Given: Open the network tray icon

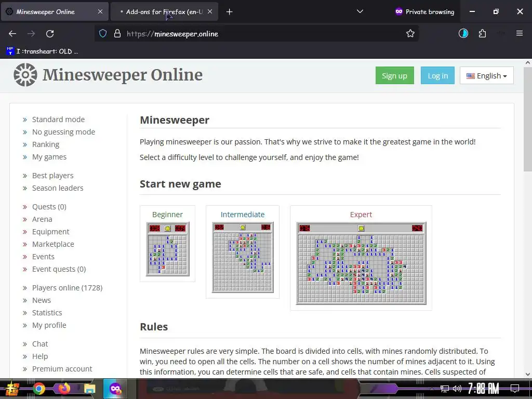Looking at the screenshot, I should click(x=444, y=389).
